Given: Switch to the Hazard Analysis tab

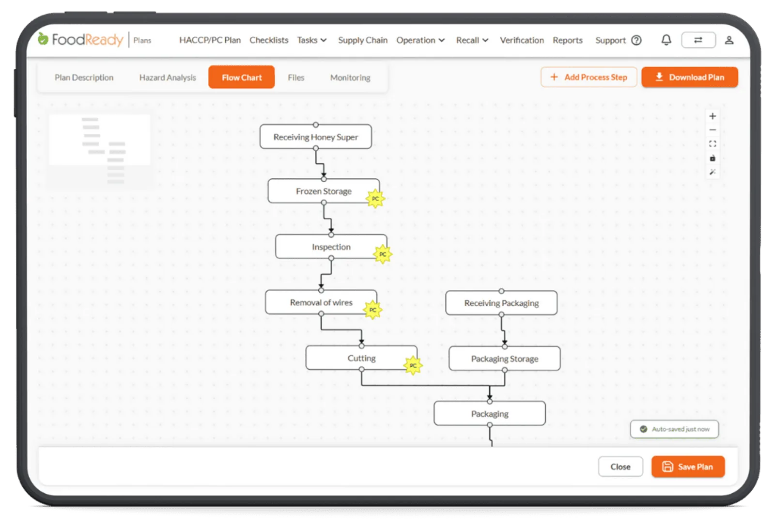Looking at the screenshot, I should [x=168, y=78].
